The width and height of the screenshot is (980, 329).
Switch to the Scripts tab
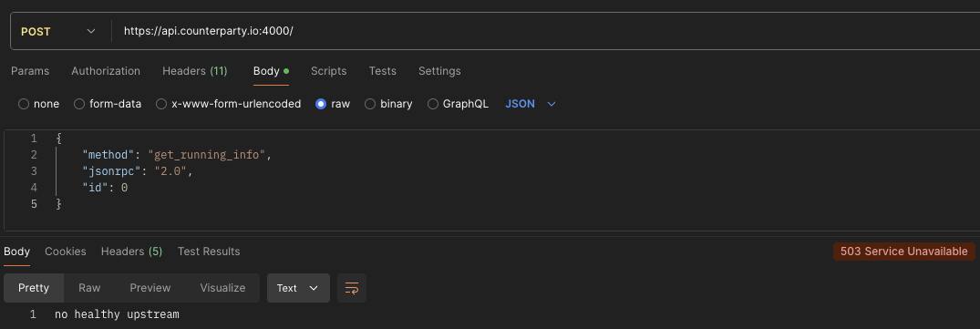click(x=329, y=71)
